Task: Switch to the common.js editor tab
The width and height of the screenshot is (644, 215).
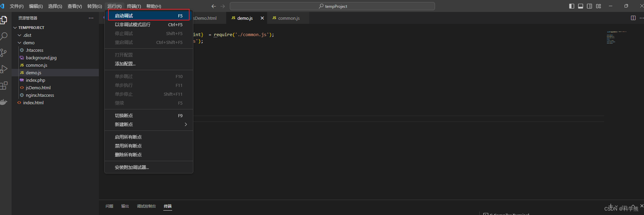Action: pyautogui.click(x=288, y=18)
